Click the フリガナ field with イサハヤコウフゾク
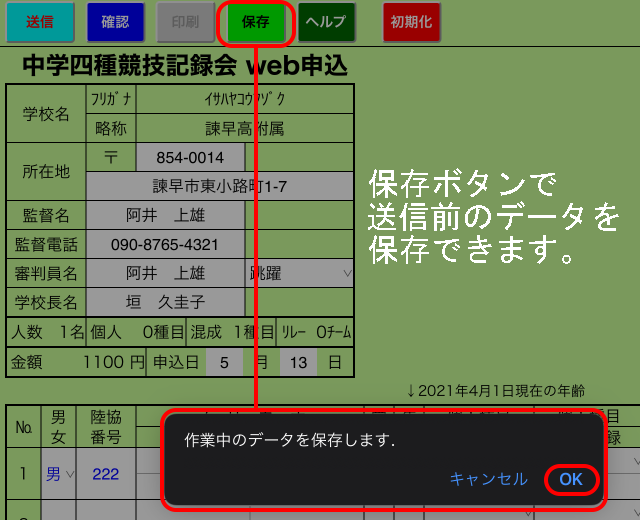640x520 pixels. [244, 99]
